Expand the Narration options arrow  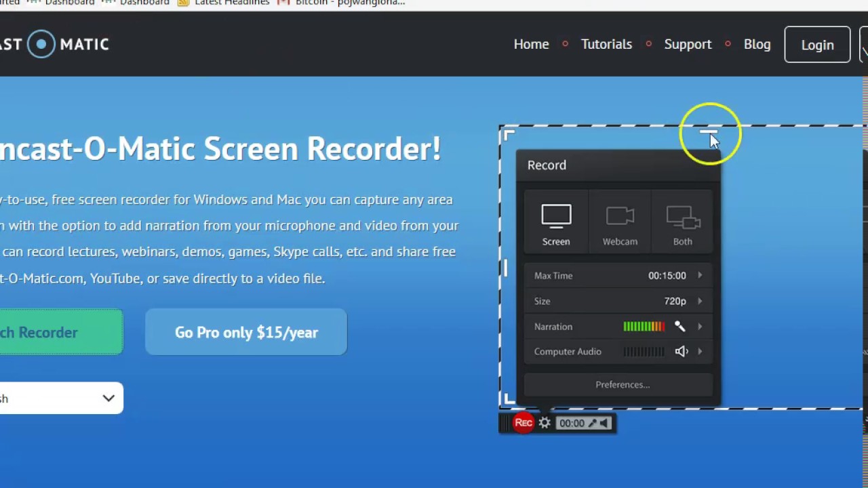click(x=700, y=327)
